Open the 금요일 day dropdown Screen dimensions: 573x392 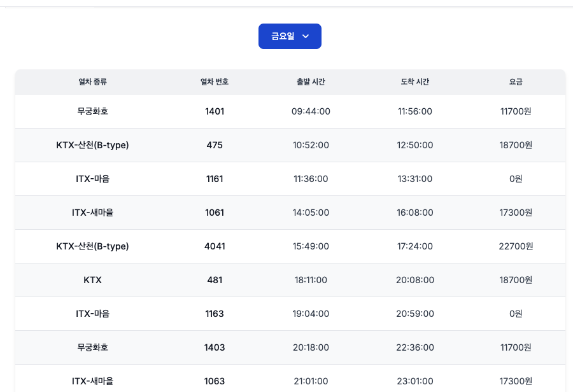[290, 36]
